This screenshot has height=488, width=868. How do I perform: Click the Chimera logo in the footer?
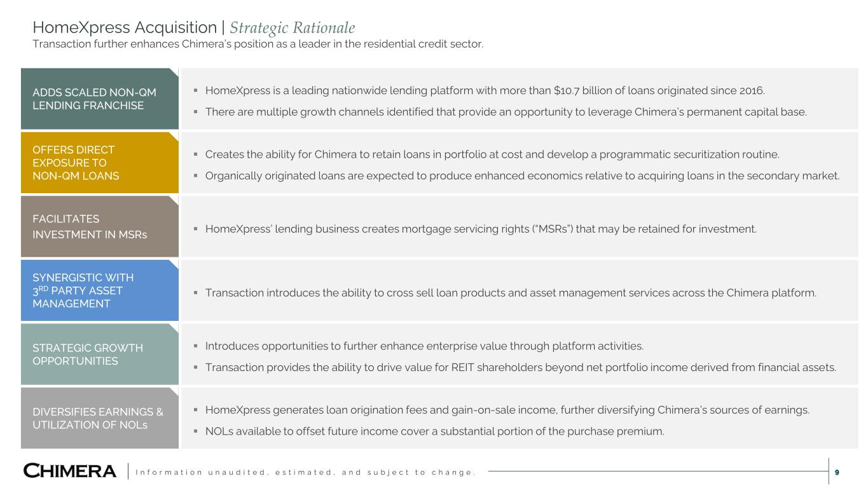coord(70,471)
